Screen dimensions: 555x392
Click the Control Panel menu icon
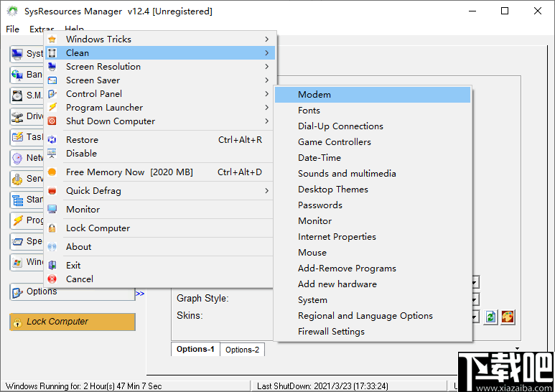pos(52,94)
